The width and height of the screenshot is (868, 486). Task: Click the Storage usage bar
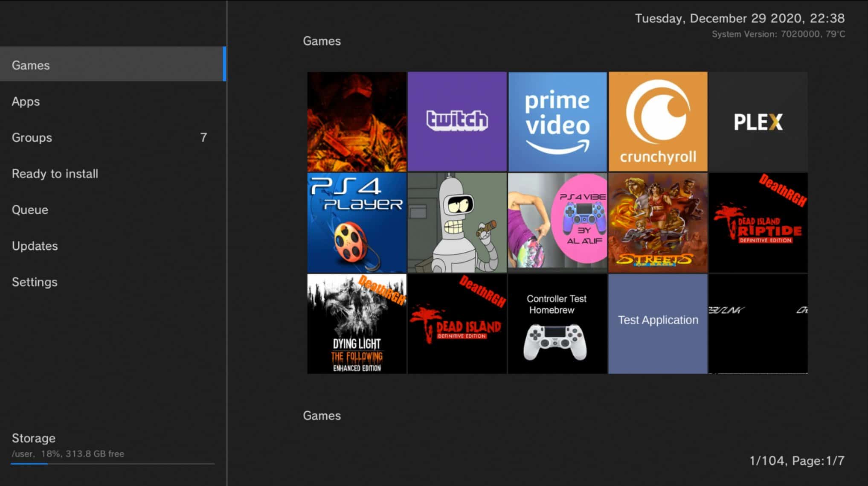[113, 463]
